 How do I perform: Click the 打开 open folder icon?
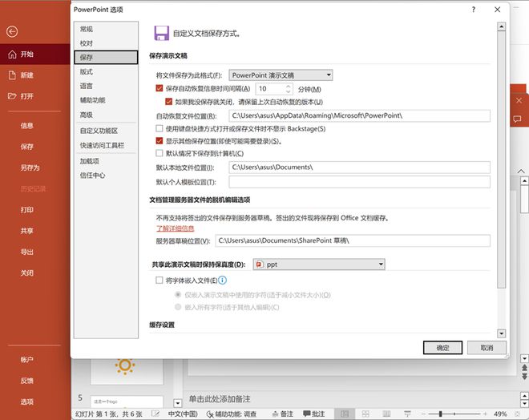tap(12, 96)
